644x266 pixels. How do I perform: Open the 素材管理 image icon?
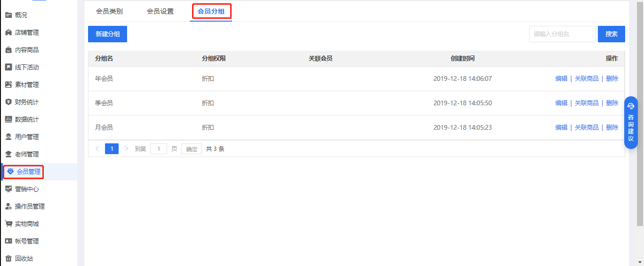[8, 85]
